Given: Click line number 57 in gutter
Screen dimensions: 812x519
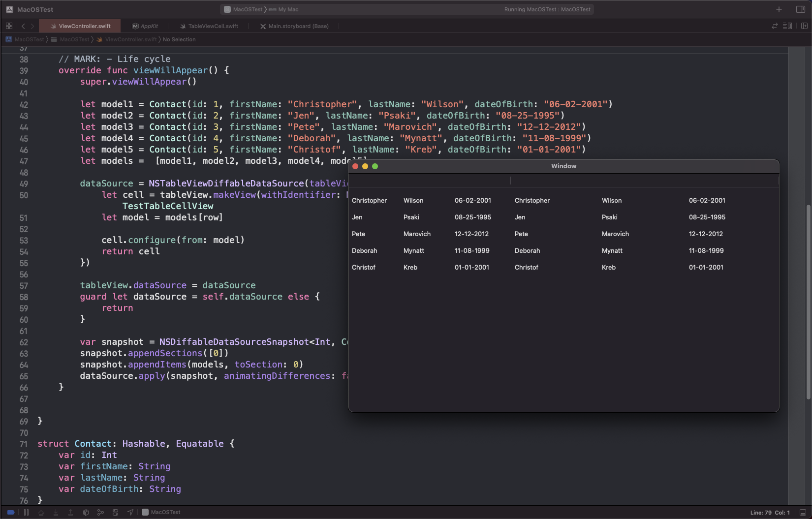Looking at the screenshot, I should [x=24, y=286].
